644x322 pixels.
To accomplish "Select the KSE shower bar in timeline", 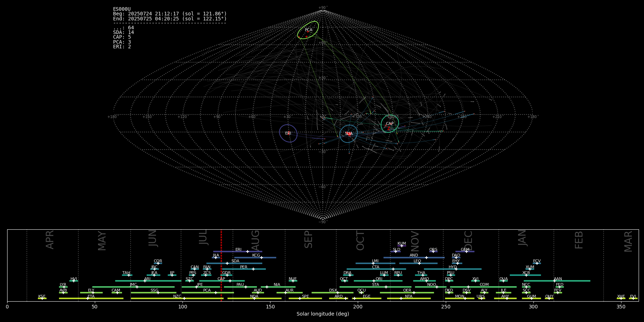I will (x=42, y=298).
